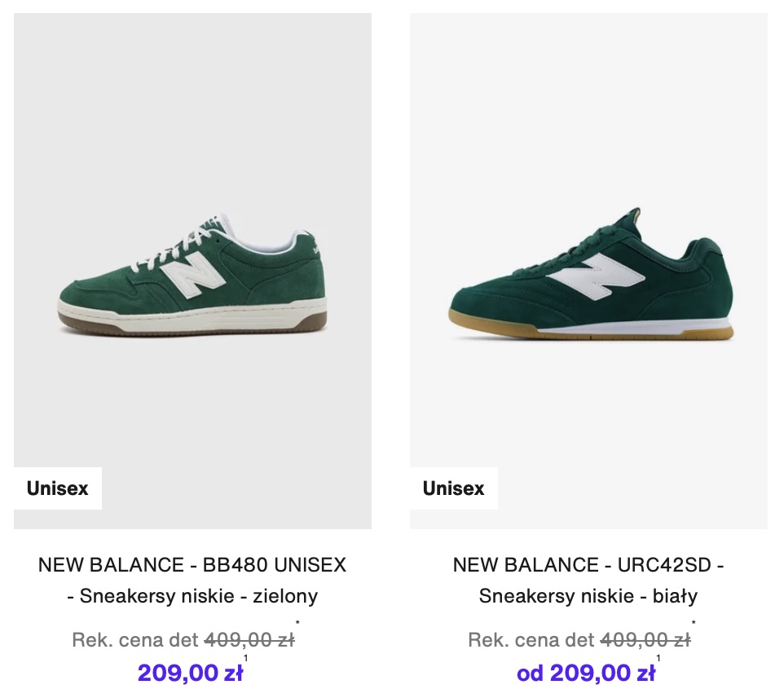
Task: Click crossed-out 409,00 zł under BB480
Action: (249, 640)
